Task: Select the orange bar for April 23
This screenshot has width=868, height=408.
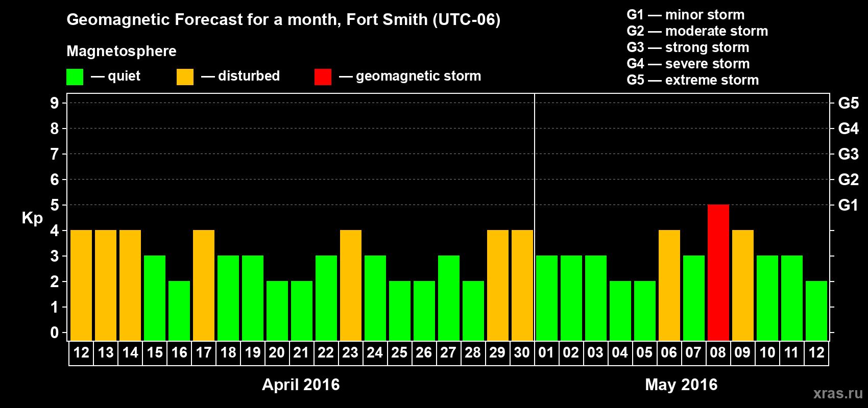Action: [351, 285]
